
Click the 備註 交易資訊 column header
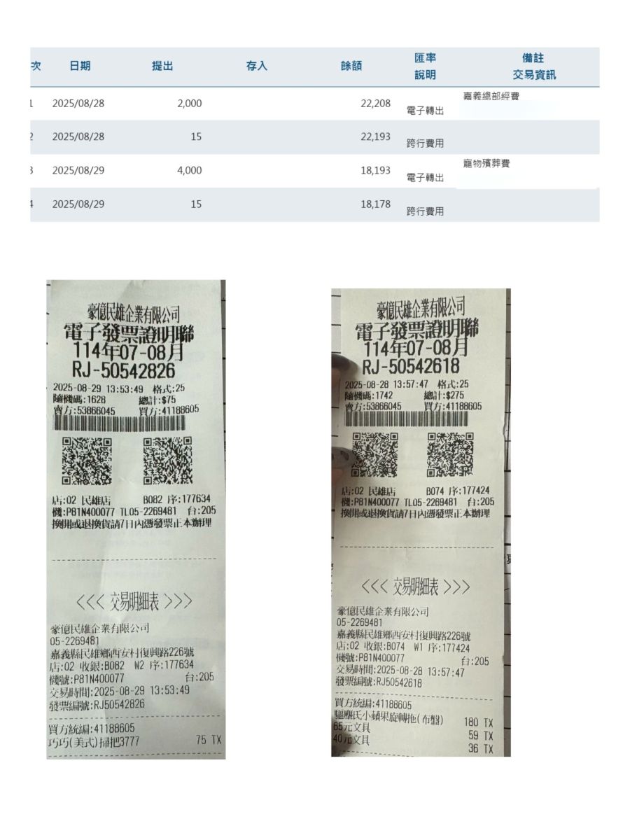(534, 66)
